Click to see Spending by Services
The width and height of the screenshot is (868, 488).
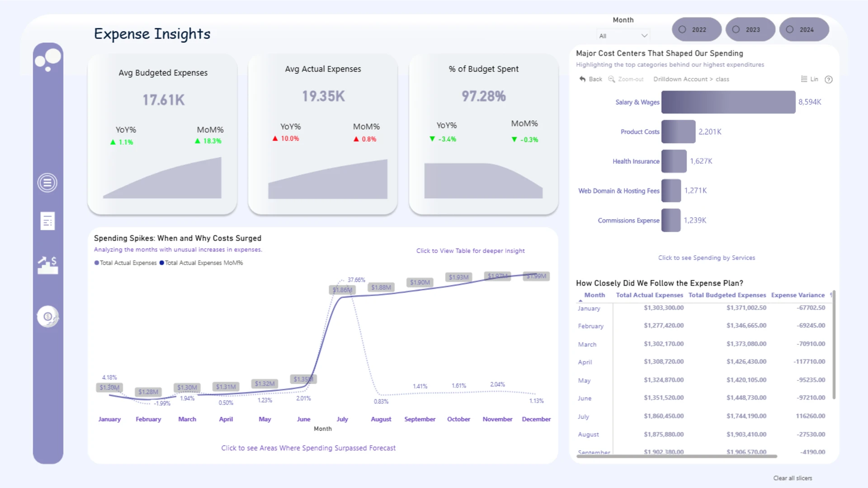point(707,258)
